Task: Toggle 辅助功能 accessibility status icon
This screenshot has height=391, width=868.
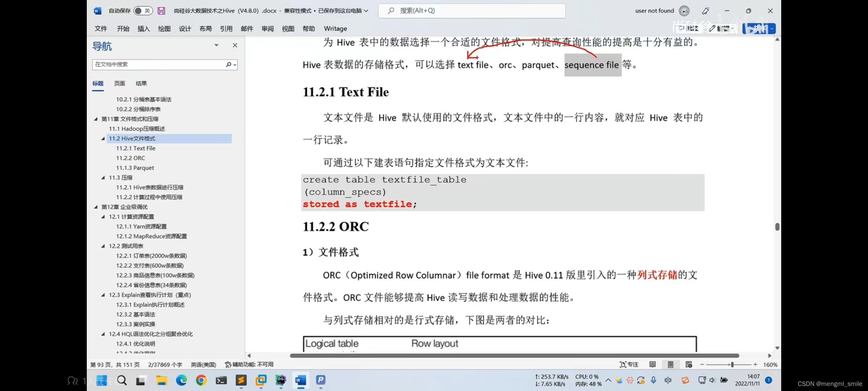Action: [x=229, y=364]
